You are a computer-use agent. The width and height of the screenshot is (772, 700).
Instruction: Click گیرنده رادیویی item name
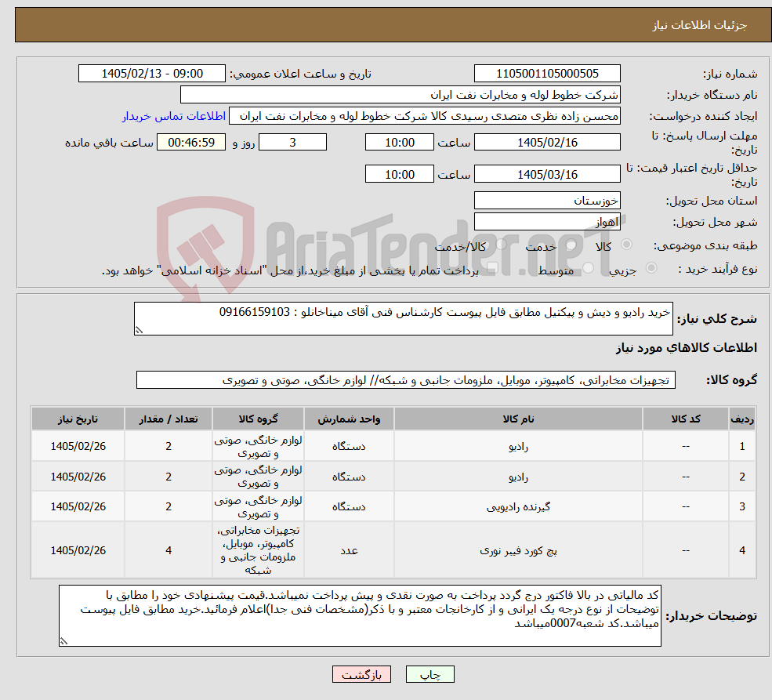tap(518, 506)
